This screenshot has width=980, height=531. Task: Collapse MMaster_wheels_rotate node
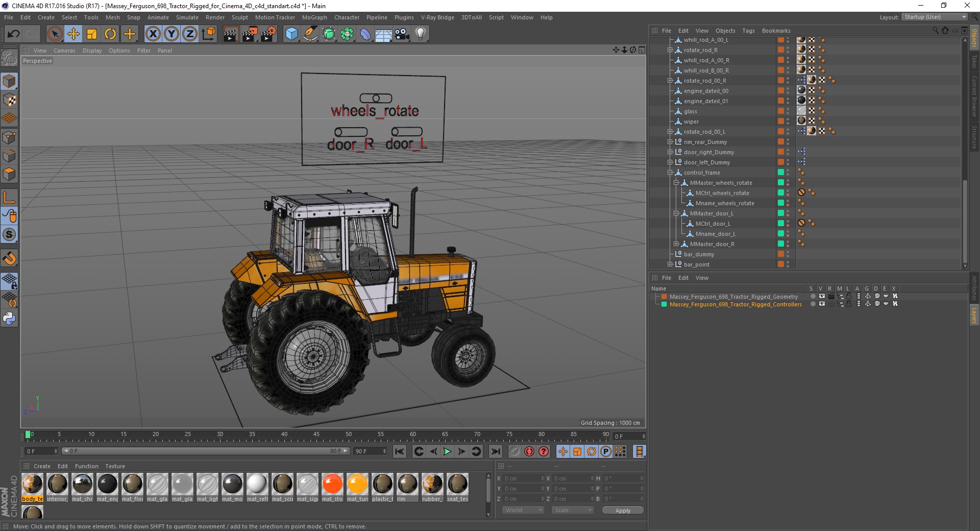point(676,183)
